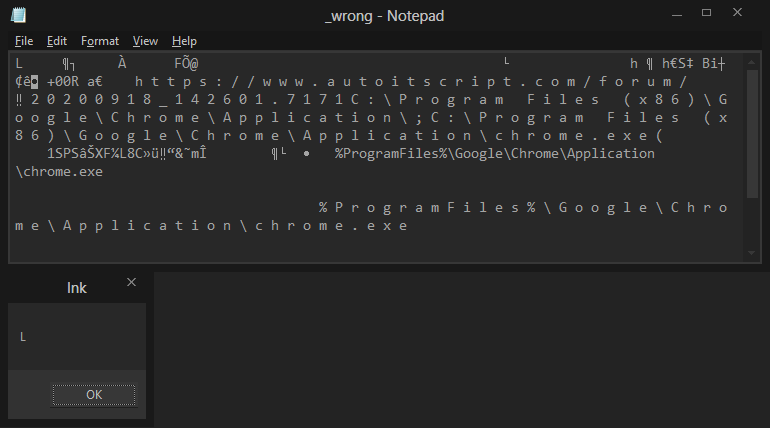Open the File menu
This screenshot has height=428, width=770.
point(24,41)
